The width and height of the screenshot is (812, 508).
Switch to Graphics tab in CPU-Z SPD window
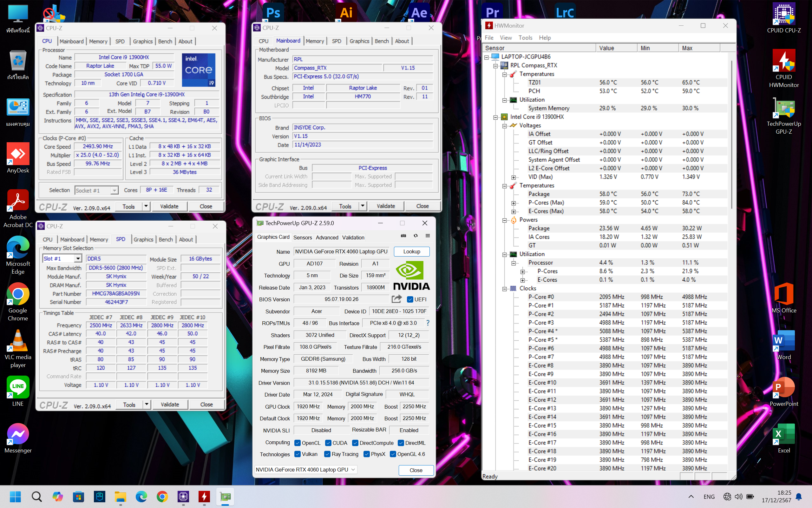click(143, 239)
